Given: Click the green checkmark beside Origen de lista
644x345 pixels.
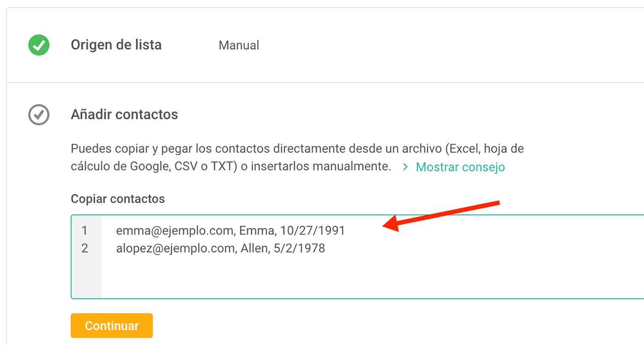Looking at the screenshot, I should [39, 45].
